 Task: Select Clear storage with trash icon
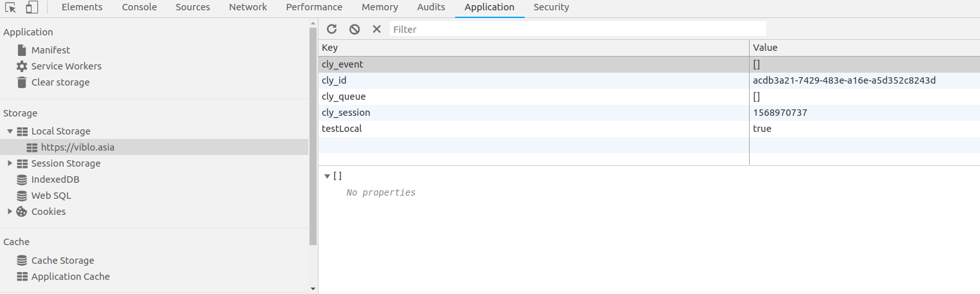[60, 82]
